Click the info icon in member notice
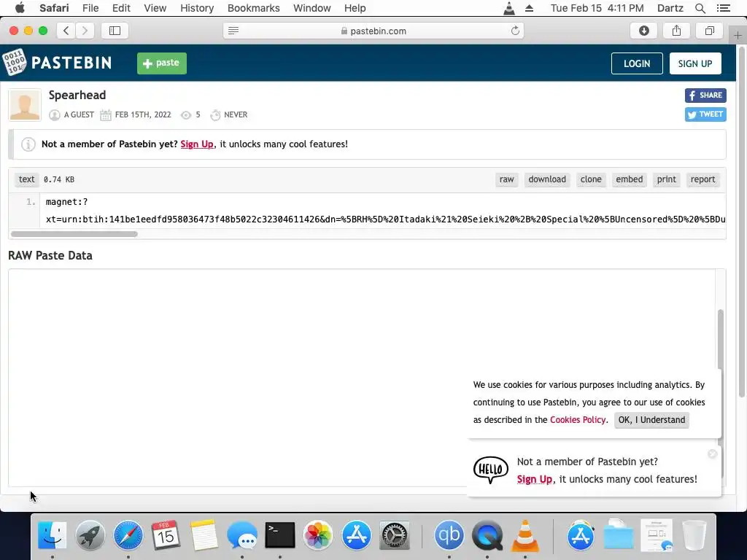 (x=28, y=144)
